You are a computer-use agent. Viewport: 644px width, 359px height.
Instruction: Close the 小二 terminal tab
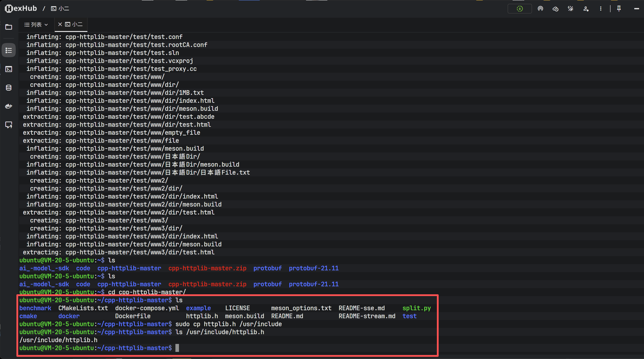tap(60, 24)
